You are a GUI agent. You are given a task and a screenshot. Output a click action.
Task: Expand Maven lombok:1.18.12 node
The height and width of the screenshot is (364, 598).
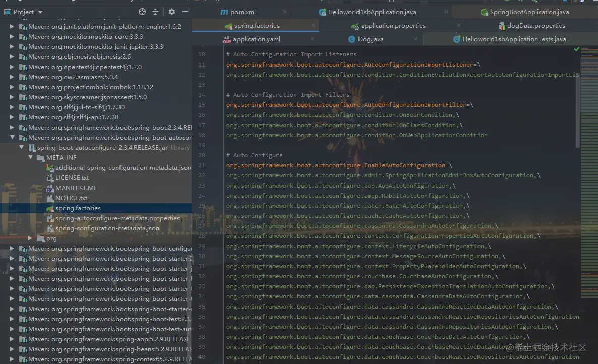pos(12,87)
